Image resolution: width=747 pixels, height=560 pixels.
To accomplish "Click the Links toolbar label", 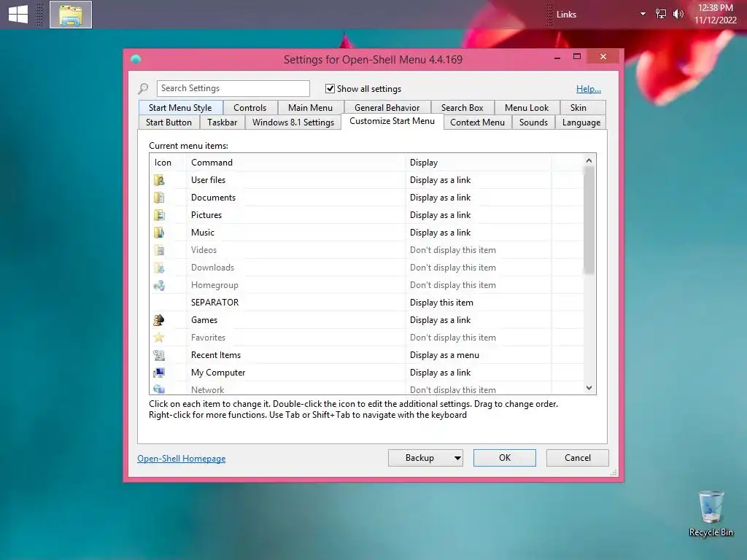I will [566, 15].
